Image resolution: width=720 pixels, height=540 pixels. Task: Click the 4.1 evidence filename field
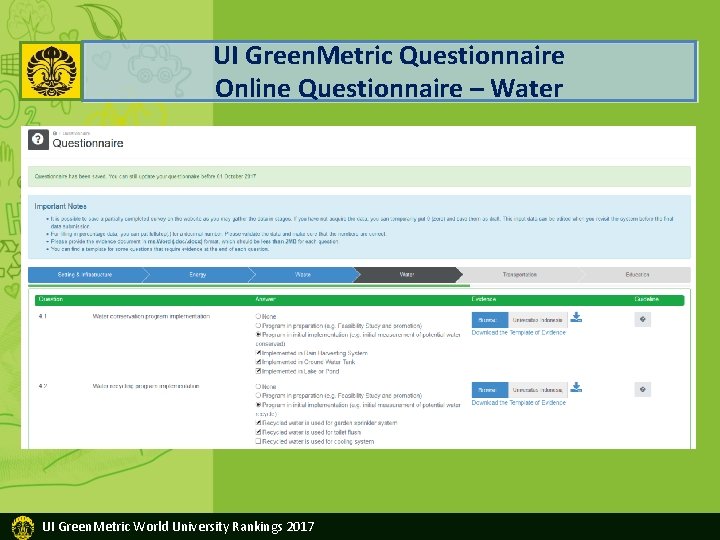tap(538, 320)
